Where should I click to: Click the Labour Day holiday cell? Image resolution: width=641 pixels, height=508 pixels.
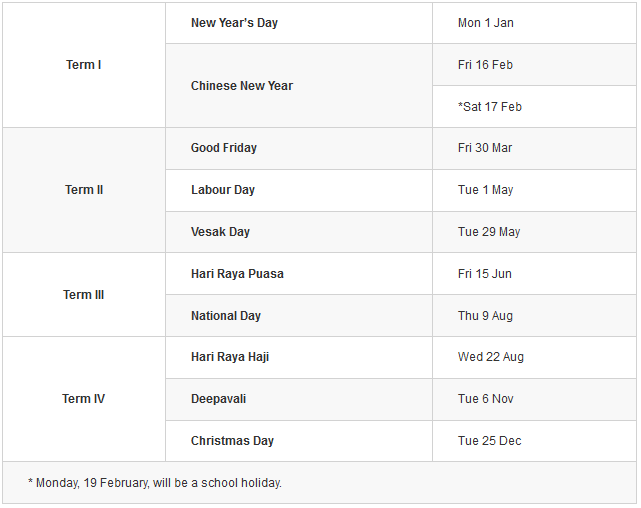(223, 190)
